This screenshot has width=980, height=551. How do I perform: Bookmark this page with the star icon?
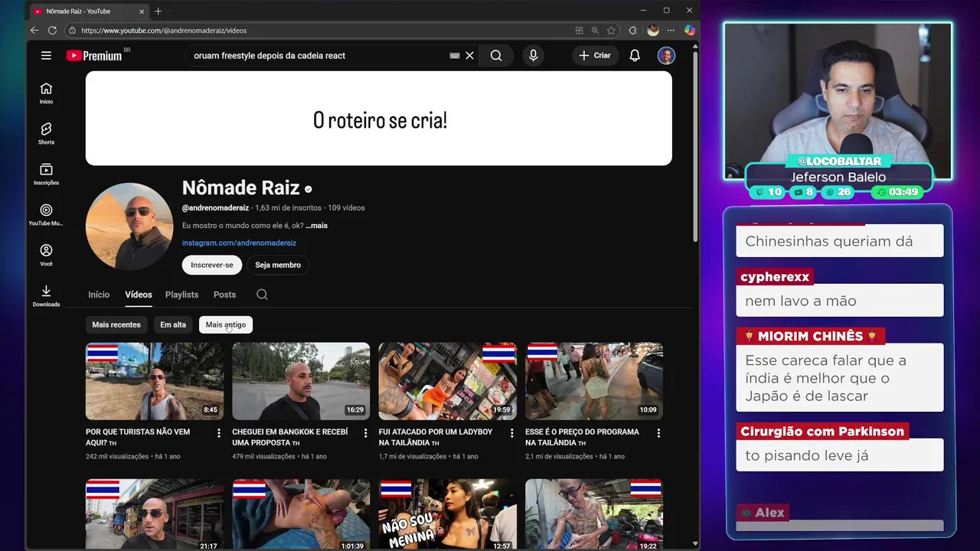tap(611, 31)
